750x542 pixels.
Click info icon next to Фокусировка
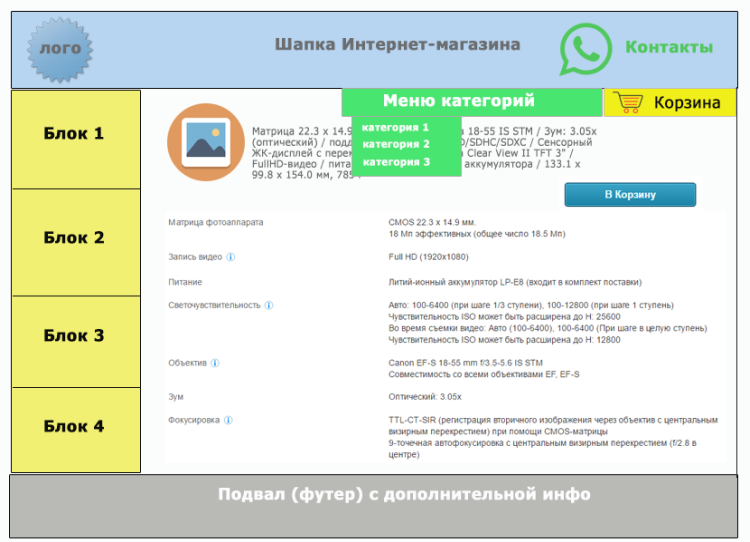(228, 420)
